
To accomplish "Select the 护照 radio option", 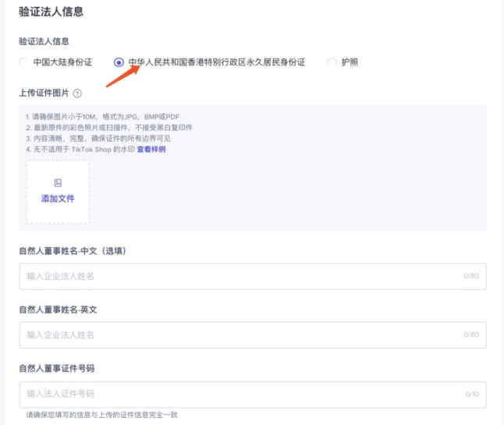I will 332,62.
